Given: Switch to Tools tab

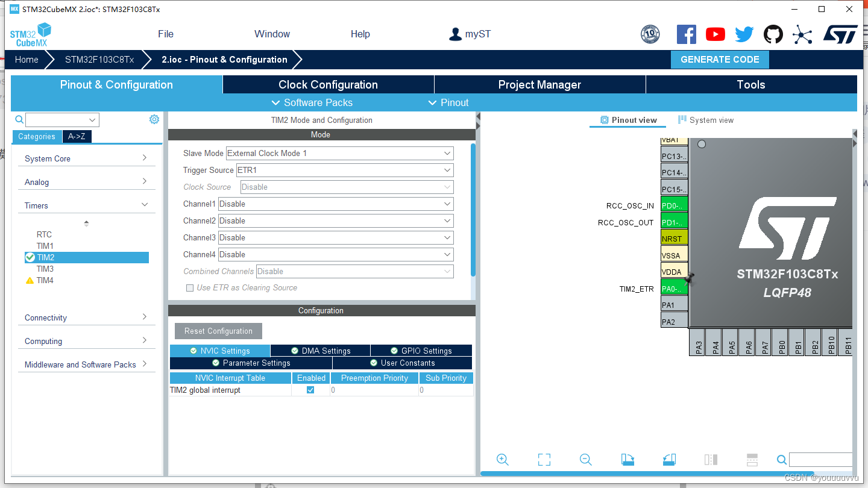Looking at the screenshot, I should pyautogui.click(x=751, y=84).
